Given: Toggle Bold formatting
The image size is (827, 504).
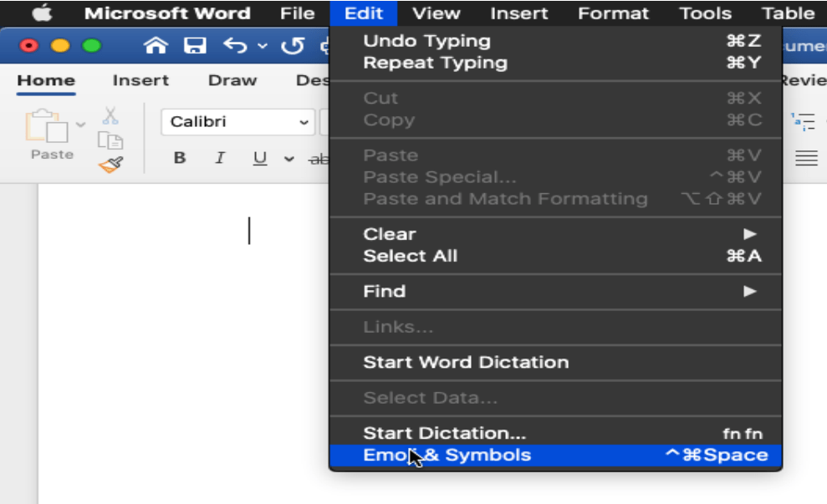Looking at the screenshot, I should pos(179,158).
